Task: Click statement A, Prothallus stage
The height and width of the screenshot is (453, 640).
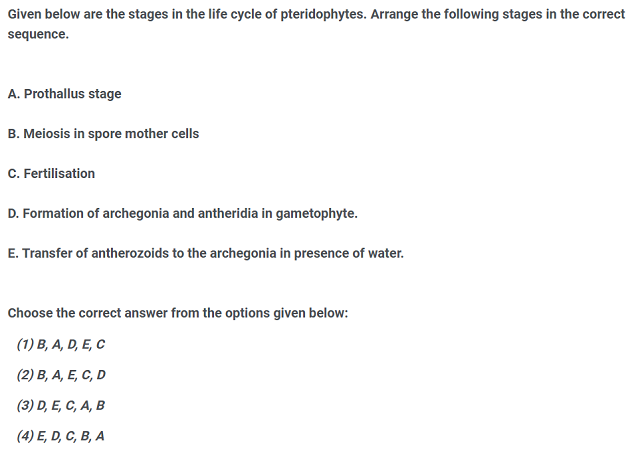Action: click(64, 94)
